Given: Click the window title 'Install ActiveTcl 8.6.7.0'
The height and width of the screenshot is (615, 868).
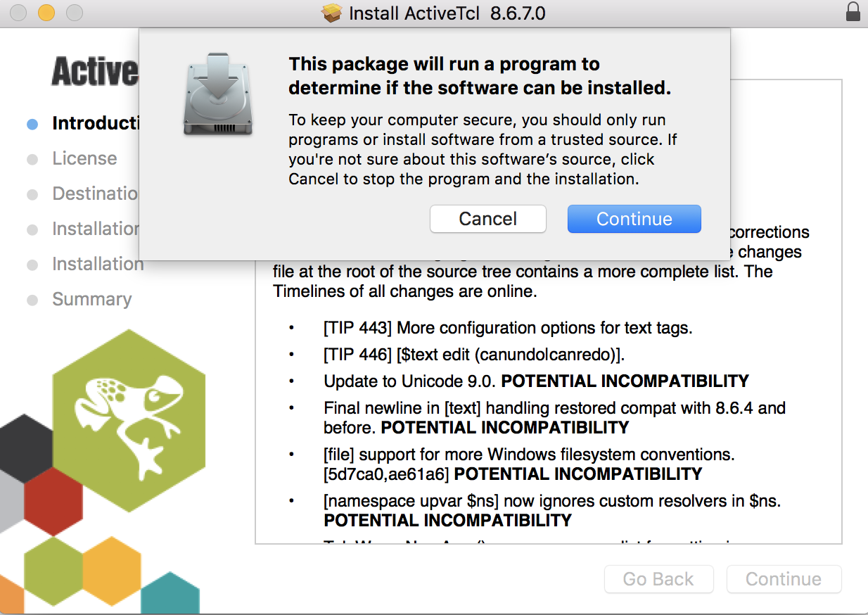Looking at the screenshot, I should 447,13.
